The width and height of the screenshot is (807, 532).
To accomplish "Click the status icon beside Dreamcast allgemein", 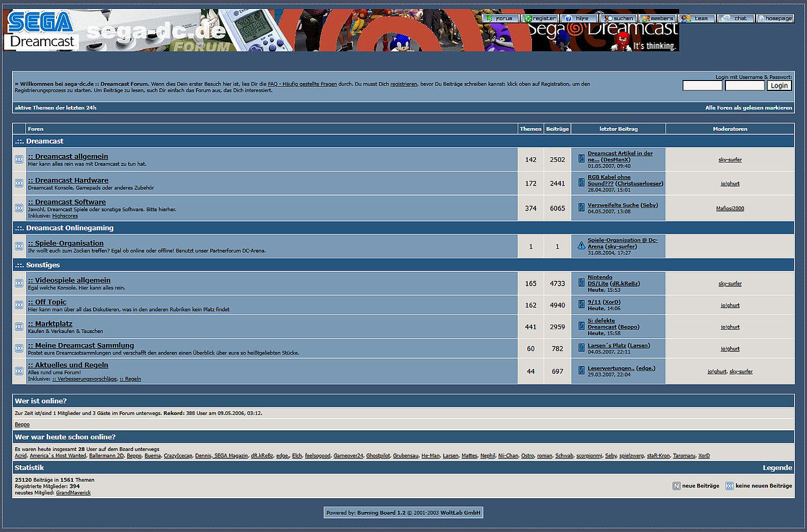I will 19,160.
